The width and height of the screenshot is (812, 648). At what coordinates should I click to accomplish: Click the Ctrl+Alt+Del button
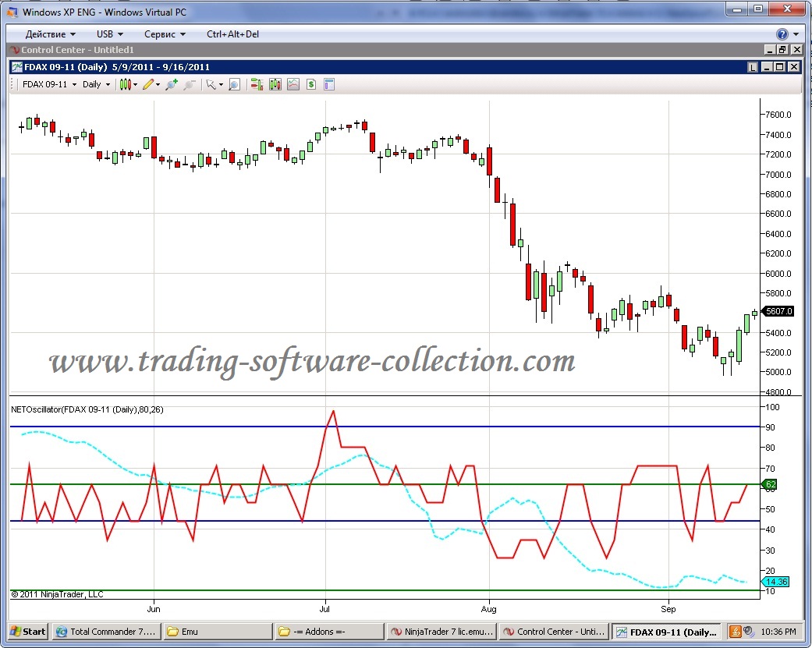point(232,34)
